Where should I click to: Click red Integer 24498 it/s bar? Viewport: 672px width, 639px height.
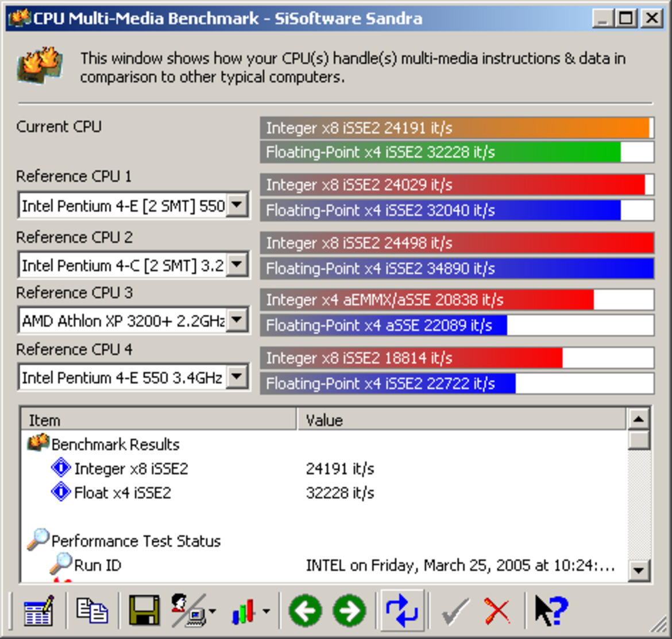pos(457,243)
